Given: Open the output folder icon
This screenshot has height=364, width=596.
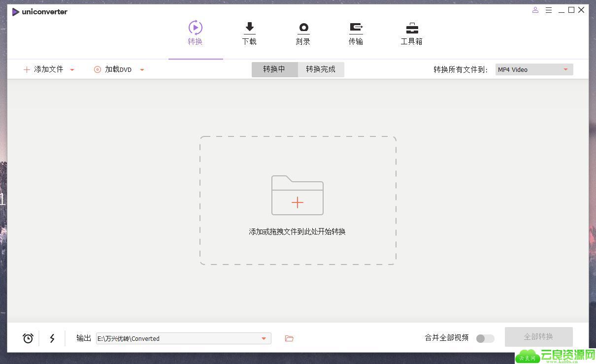Looking at the screenshot, I should tap(289, 338).
